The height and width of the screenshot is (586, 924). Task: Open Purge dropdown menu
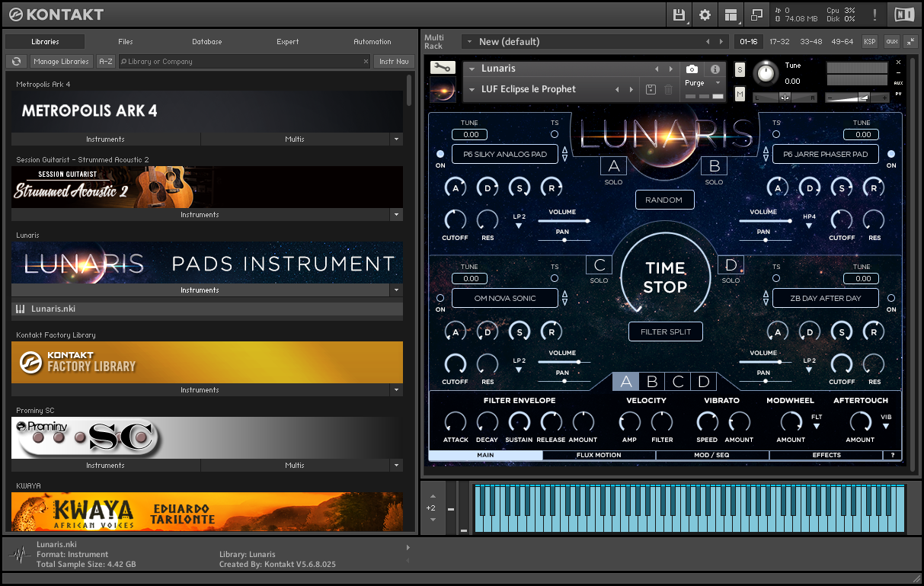tap(702, 83)
